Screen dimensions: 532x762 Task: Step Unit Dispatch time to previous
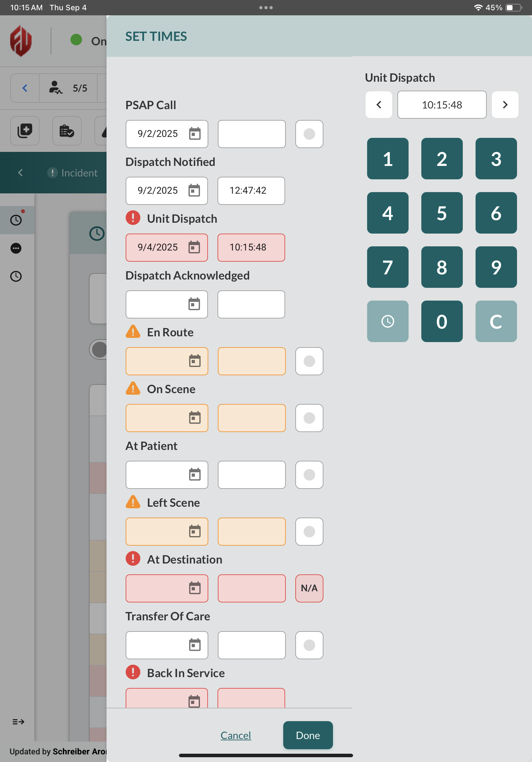click(x=379, y=105)
